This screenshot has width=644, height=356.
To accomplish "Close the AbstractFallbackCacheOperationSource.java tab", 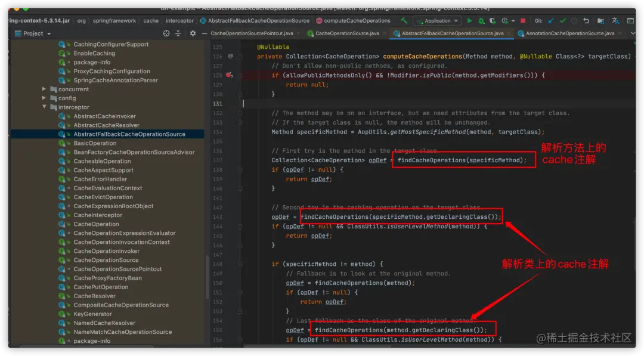I will click(x=509, y=33).
